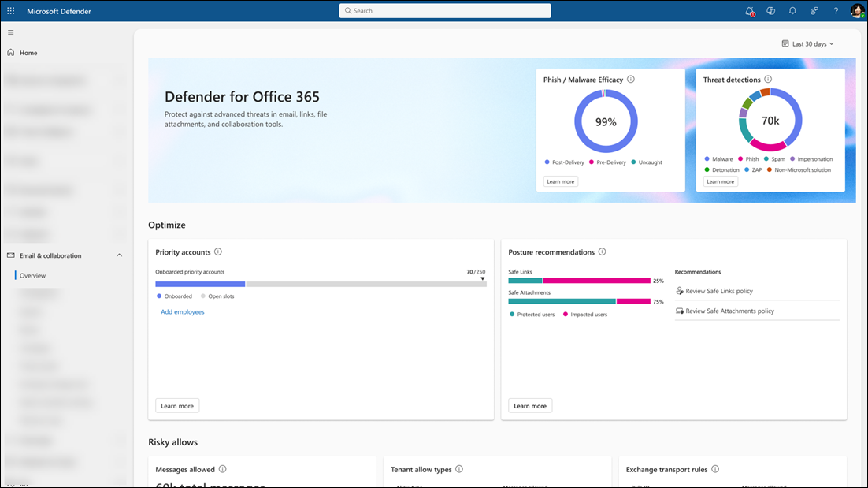The width and height of the screenshot is (868, 488).
Task: Click info icon beside Phish / Malware Efficacy
Action: (x=630, y=79)
